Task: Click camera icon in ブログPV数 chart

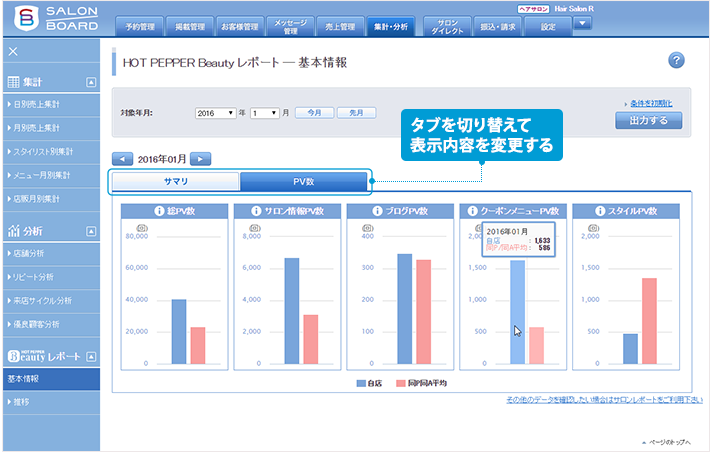Action: 368,229
